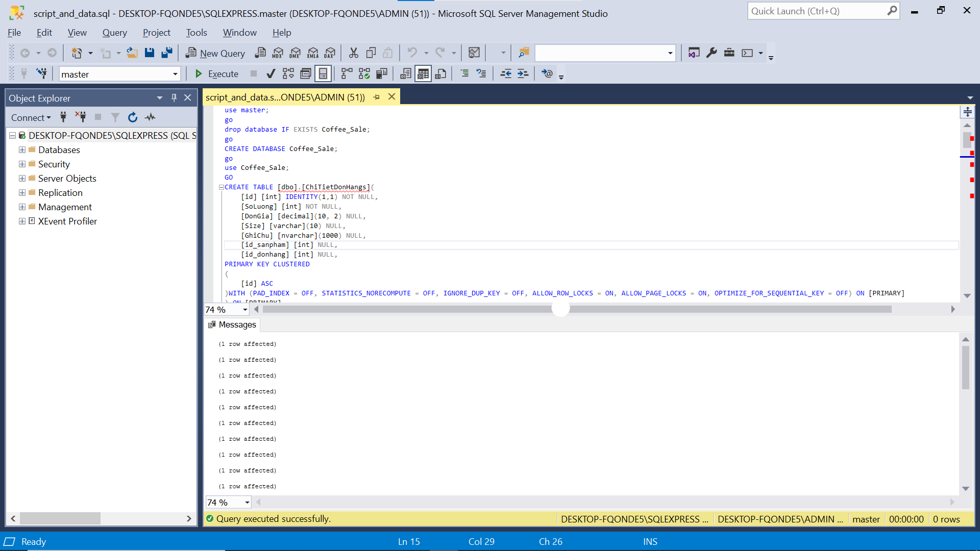
Task: Open Properties window wrench icon
Action: (x=712, y=53)
